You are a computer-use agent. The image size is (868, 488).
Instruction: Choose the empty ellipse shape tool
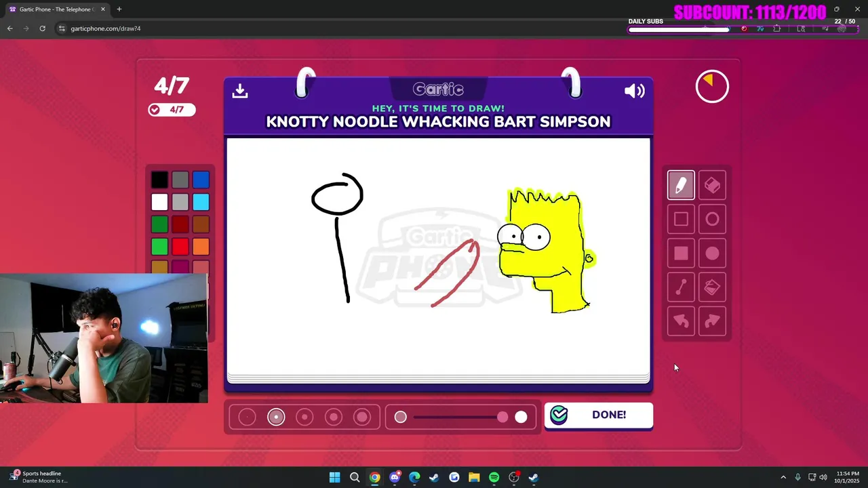click(x=712, y=219)
